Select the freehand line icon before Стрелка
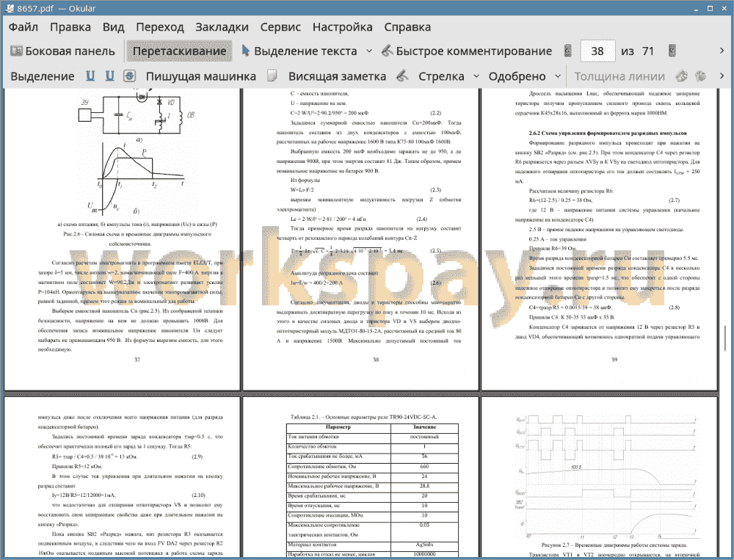 tap(402, 76)
